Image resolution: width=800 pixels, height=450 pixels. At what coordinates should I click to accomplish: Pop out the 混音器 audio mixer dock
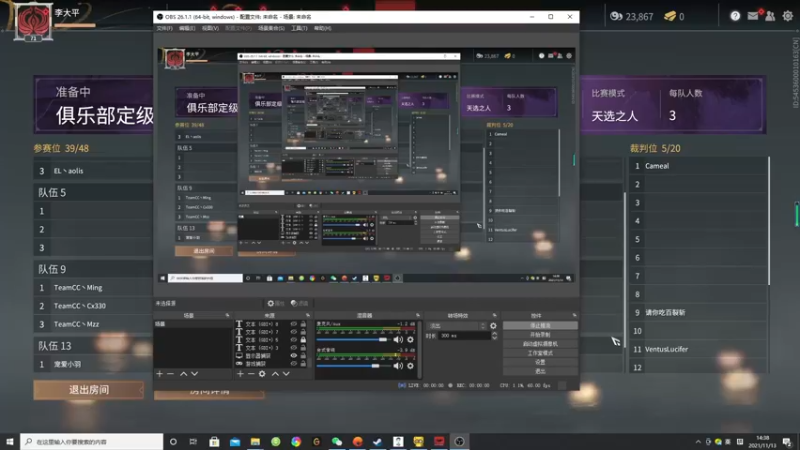pyautogui.click(x=418, y=315)
